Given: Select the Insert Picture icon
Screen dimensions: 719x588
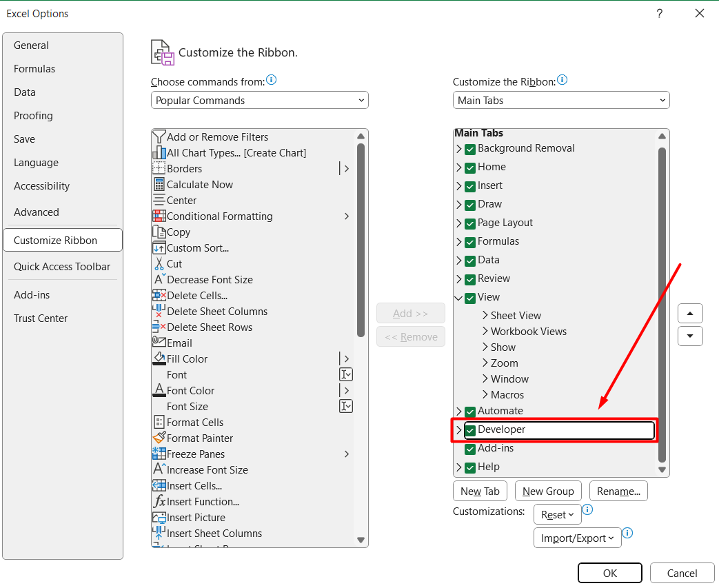Looking at the screenshot, I should [159, 518].
